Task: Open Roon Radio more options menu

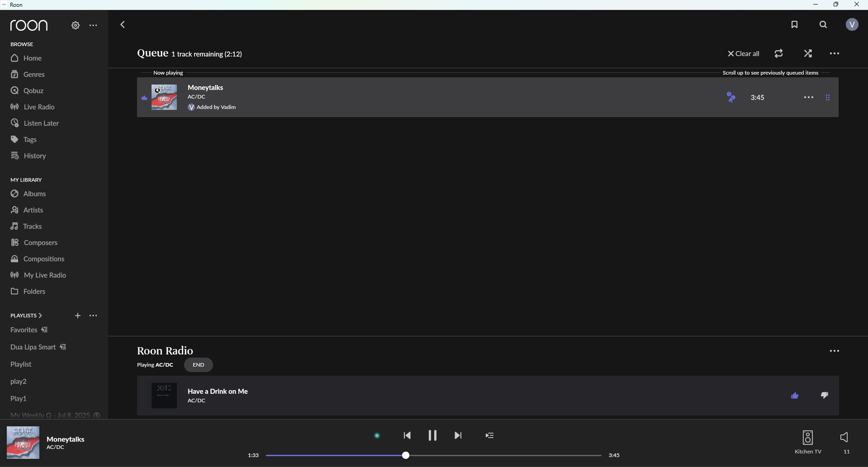Action: (x=834, y=351)
